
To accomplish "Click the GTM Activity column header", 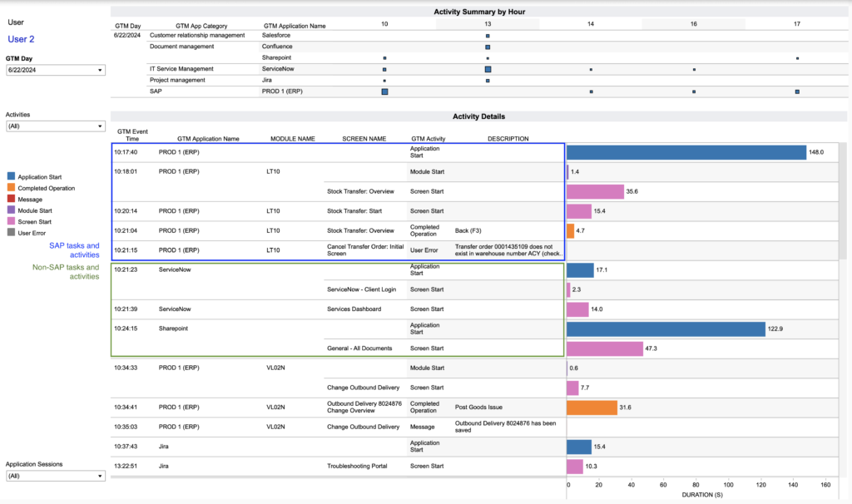I will (428, 139).
